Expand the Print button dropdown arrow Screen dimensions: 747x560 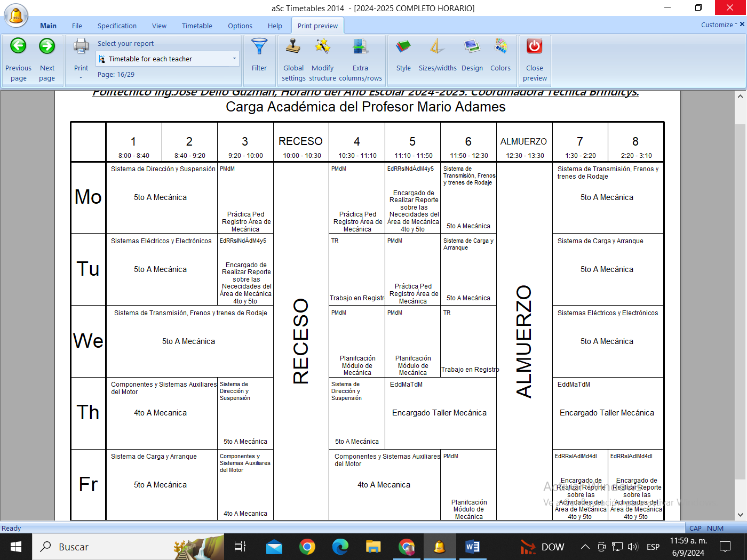point(81,78)
